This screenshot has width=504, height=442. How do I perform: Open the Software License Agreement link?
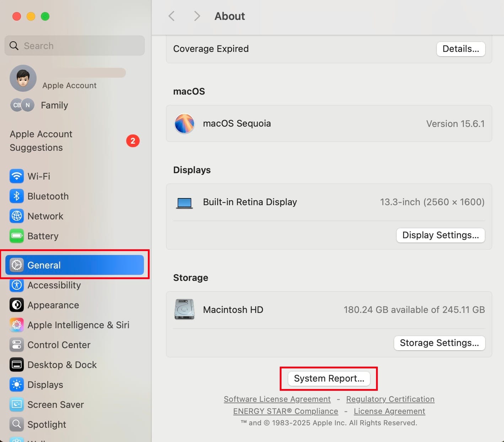[277, 399]
